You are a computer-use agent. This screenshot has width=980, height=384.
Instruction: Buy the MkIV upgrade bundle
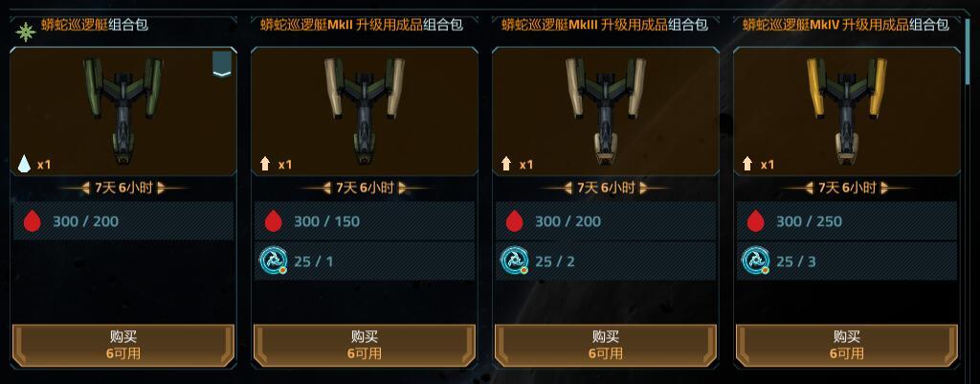[x=847, y=346]
